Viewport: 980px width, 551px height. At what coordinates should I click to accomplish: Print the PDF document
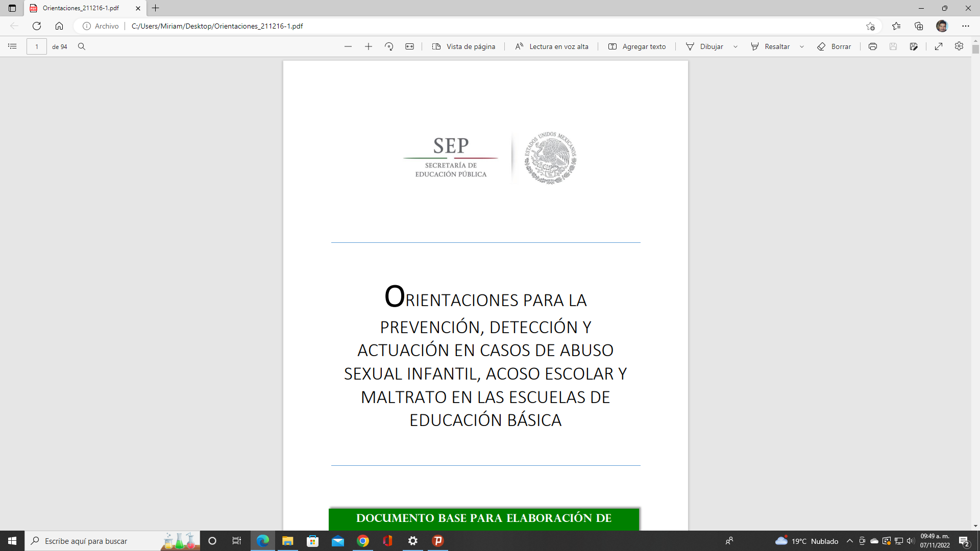coord(873,46)
